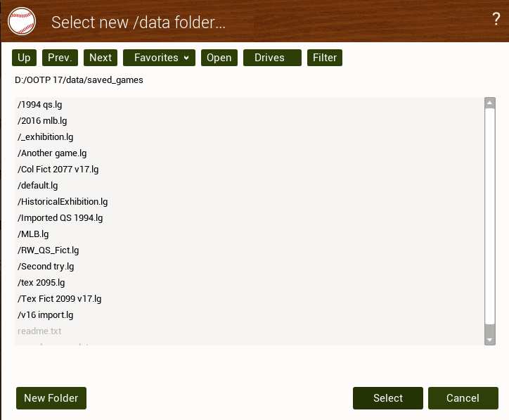This screenshot has height=420, width=509.
Task: Cancel the folder selection dialog
Action: pos(463,398)
